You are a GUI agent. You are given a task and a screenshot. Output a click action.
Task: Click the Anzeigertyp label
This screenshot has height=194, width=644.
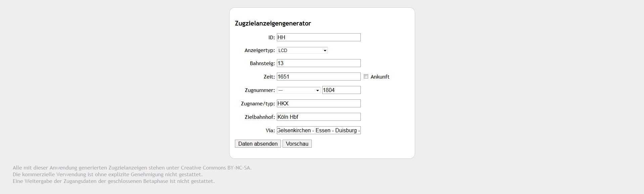(x=259, y=51)
